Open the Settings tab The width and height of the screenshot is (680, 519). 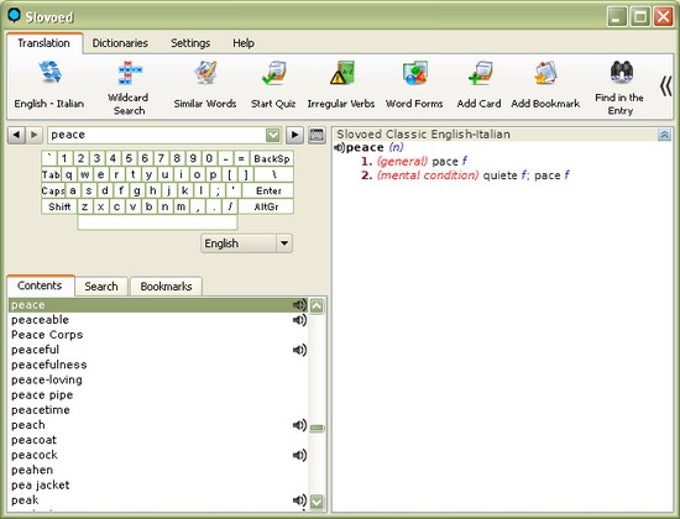pos(190,43)
